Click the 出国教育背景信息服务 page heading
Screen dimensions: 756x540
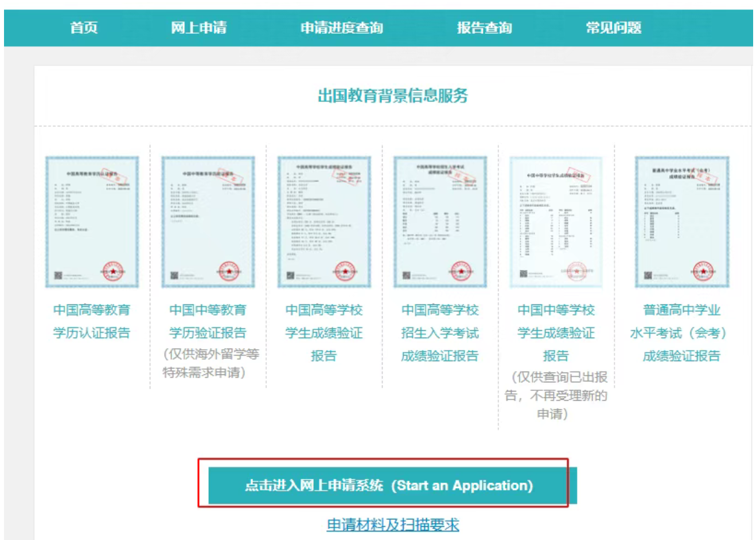(393, 95)
